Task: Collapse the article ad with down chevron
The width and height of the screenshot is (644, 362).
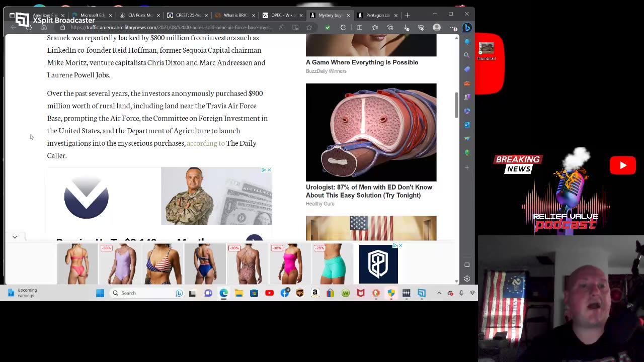Action: point(15,237)
